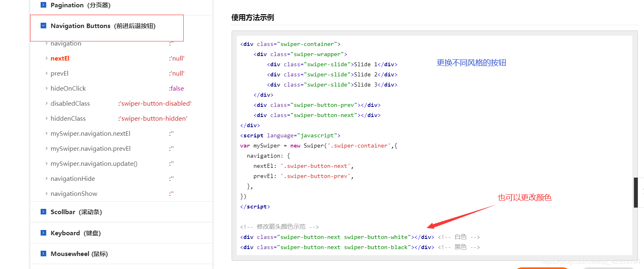
Task: Open the Pagination (分页器) heading
Action: (x=80, y=5)
